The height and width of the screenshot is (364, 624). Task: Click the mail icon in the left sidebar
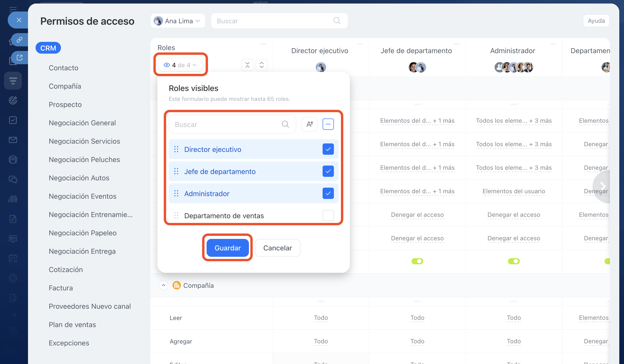(x=13, y=140)
